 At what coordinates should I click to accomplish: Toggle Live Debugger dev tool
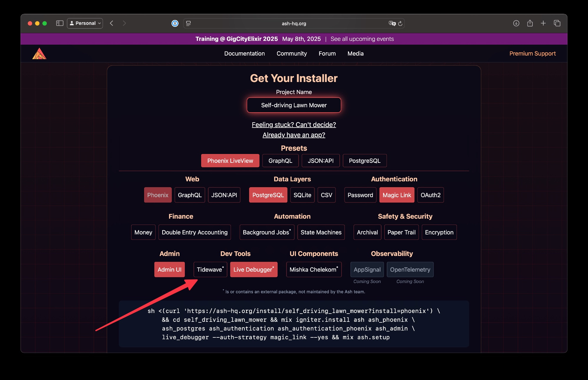pos(254,269)
